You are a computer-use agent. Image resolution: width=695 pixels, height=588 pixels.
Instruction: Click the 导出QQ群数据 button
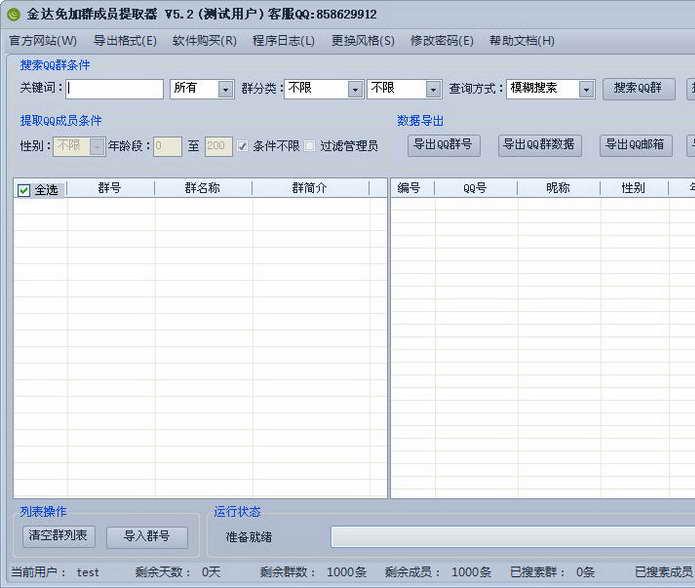coord(539,145)
